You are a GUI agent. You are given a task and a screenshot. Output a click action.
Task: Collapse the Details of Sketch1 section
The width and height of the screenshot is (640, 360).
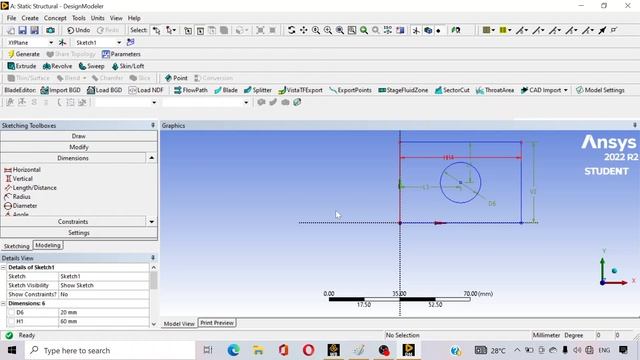(3, 267)
